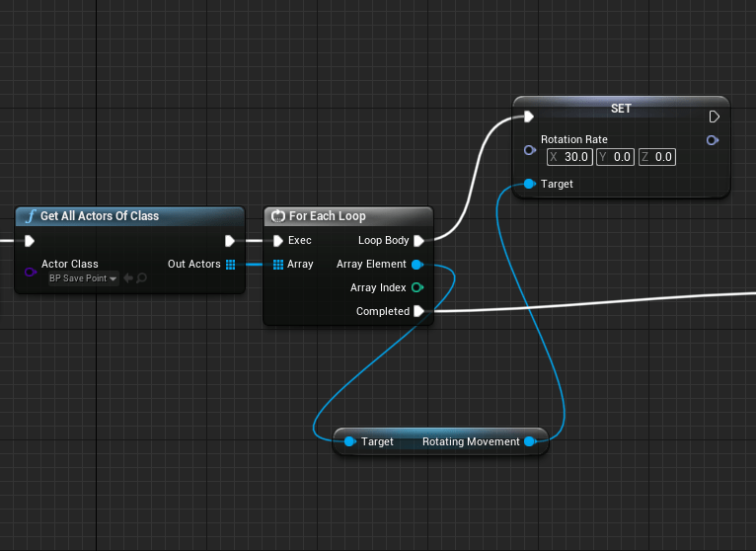Click the Array Element output pin
The height and width of the screenshot is (551, 756).
coord(416,265)
